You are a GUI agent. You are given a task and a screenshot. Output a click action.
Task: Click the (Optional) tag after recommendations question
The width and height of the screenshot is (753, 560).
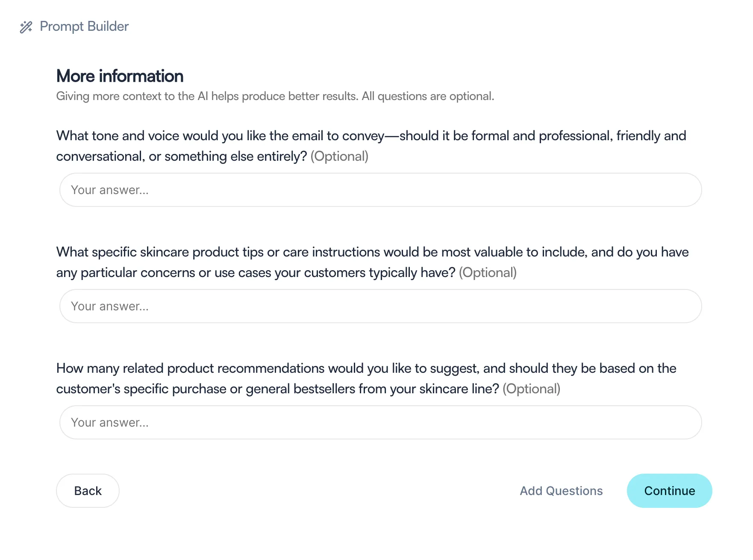click(531, 389)
